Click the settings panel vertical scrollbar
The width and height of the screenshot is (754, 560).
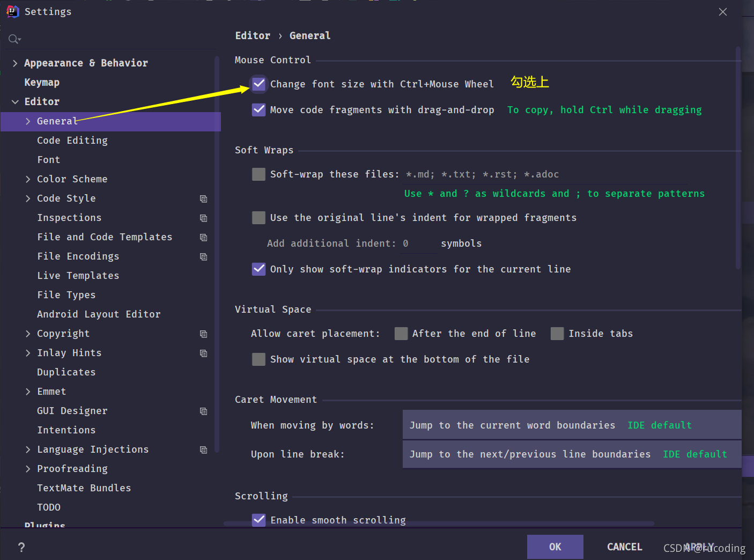pos(738,158)
